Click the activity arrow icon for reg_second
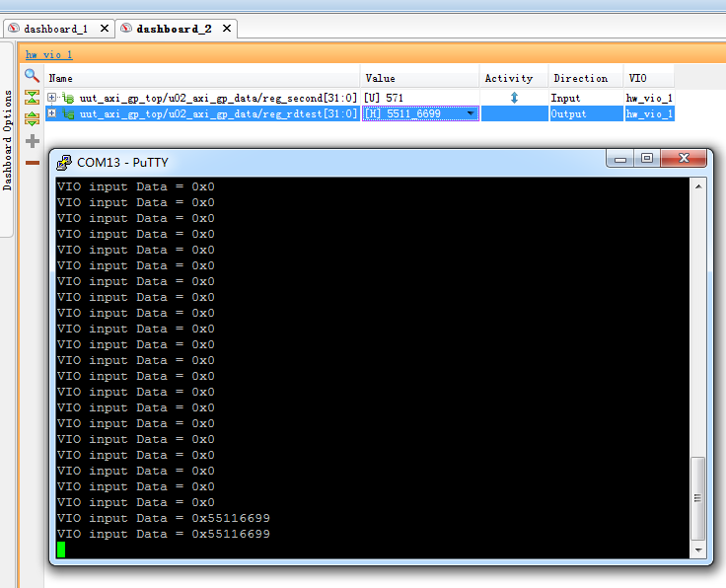 tap(514, 98)
